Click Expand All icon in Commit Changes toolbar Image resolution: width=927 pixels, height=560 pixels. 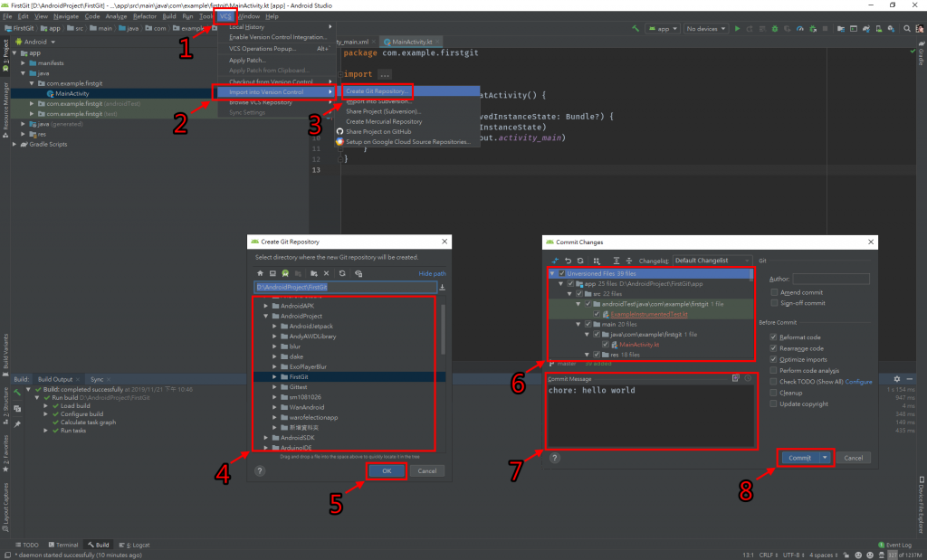(616, 261)
